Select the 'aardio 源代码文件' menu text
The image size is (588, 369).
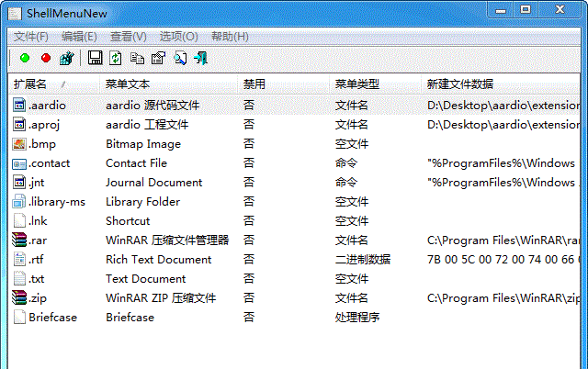pos(153,106)
